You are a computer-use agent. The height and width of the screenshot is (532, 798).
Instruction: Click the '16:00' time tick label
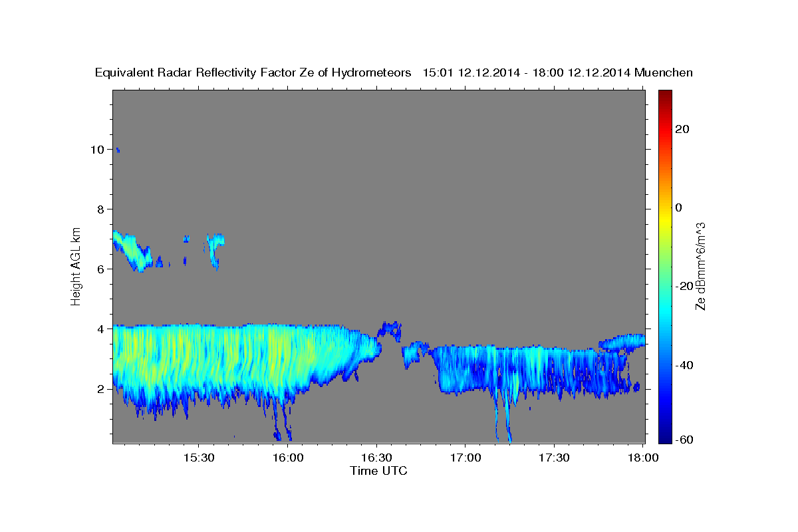click(288, 458)
